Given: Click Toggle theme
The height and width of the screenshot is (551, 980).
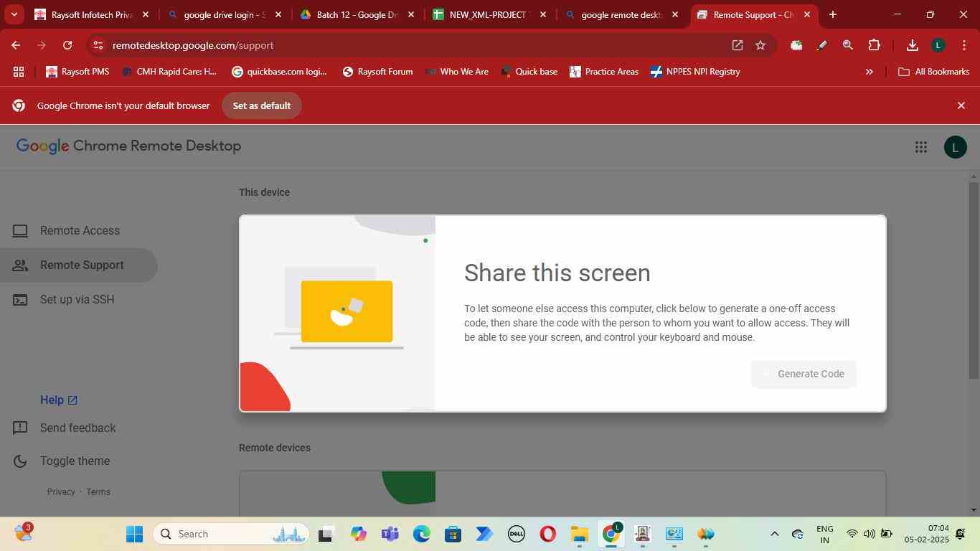Looking at the screenshot, I should point(62,461).
